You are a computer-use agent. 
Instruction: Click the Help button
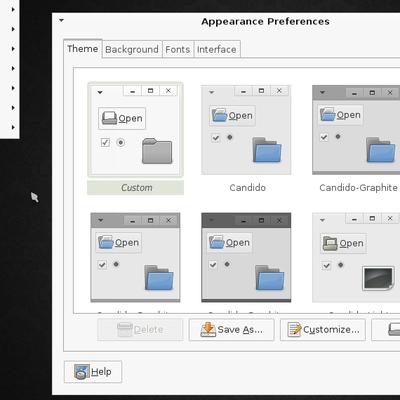(93, 372)
